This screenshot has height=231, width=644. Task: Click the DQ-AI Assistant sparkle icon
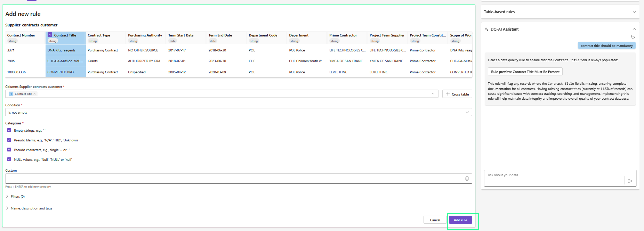coord(486,29)
